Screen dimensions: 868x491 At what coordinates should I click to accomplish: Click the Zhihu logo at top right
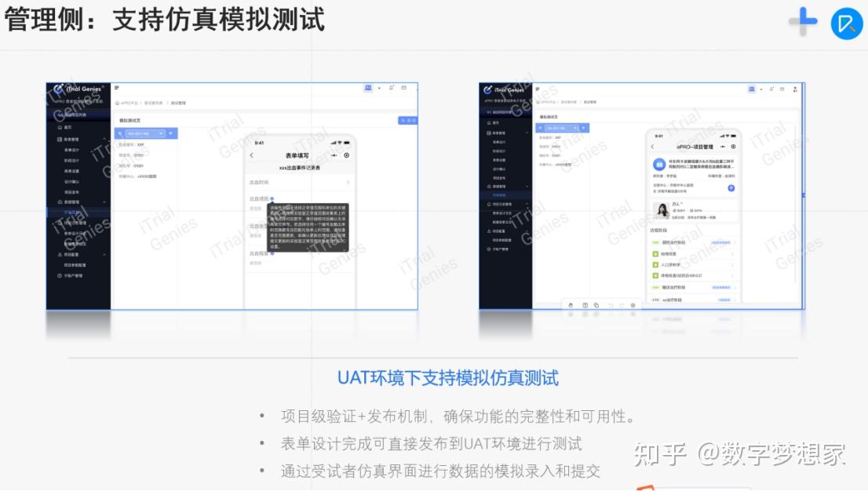(849, 24)
